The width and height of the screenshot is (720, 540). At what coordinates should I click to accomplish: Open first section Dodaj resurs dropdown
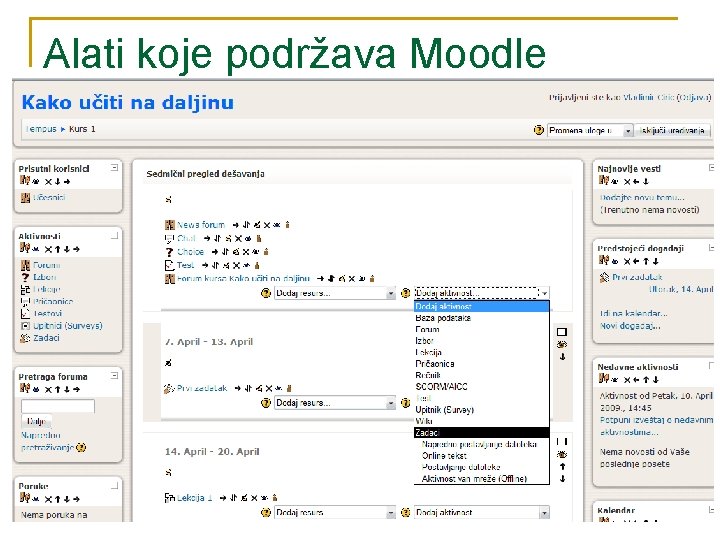point(335,293)
